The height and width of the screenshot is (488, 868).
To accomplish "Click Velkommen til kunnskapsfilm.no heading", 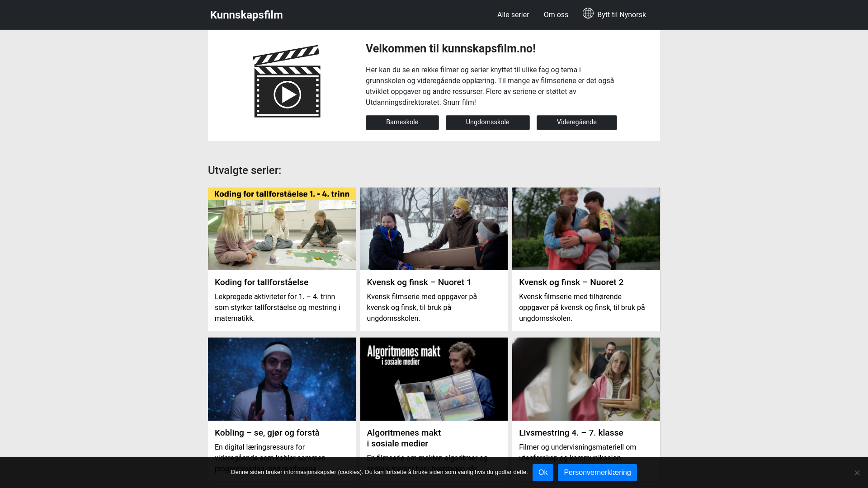I will [x=451, y=49].
